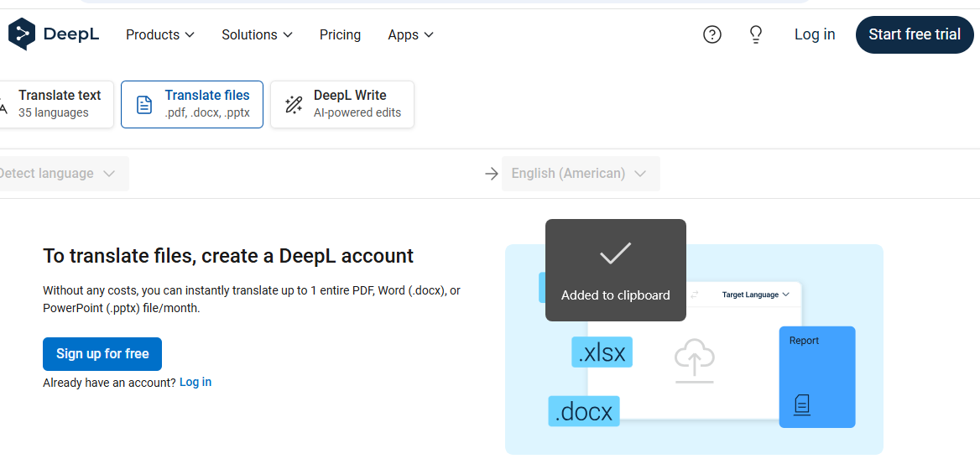Viewport: 980px width, 459px height.
Task: Click the Start free trial button
Action: coord(915,34)
